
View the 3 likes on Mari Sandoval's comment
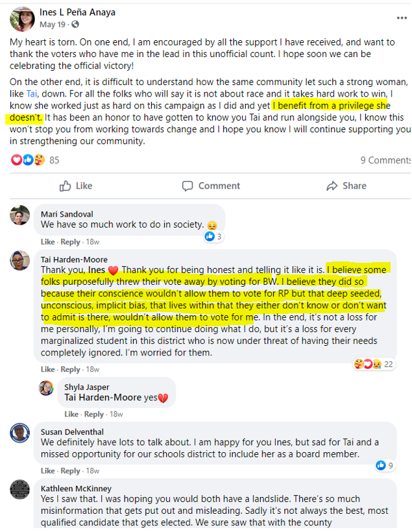coord(213,237)
